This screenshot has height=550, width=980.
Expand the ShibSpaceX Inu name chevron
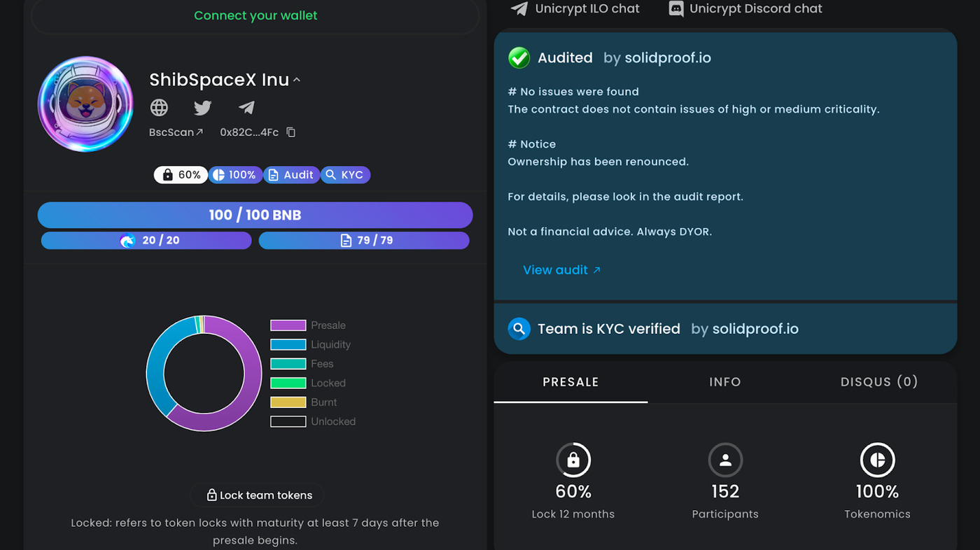pyautogui.click(x=297, y=80)
